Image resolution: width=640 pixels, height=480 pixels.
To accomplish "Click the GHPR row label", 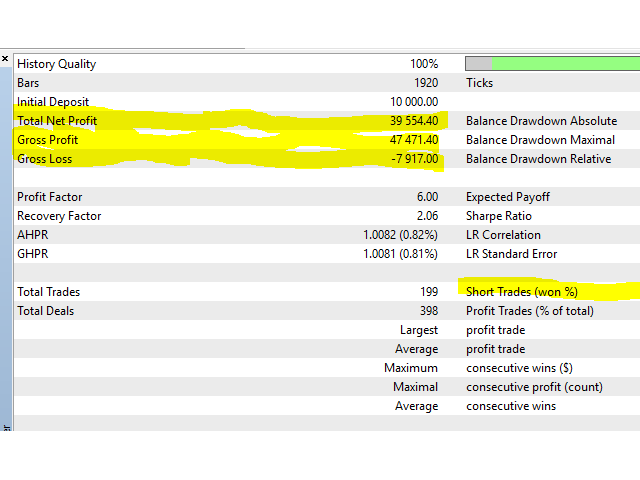I will [x=33, y=254].
